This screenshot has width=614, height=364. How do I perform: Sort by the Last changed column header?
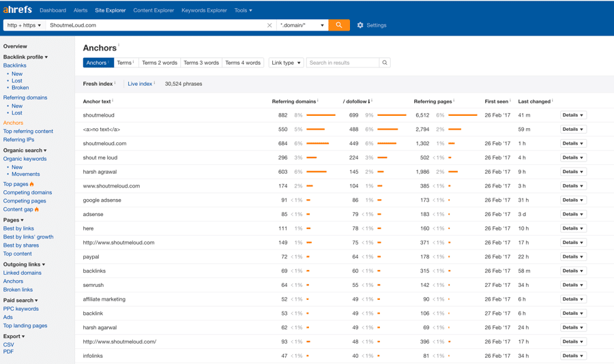tap(534, 102)
